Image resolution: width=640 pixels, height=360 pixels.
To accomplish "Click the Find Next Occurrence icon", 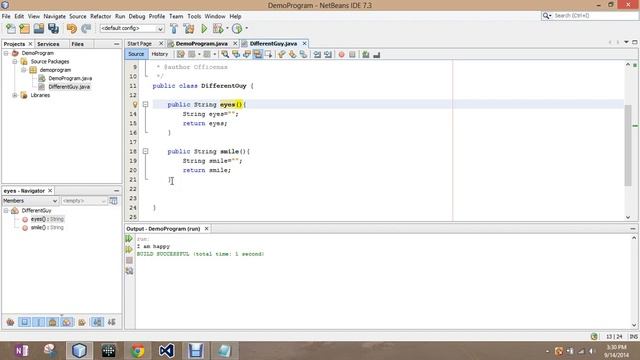I will (247, 54).
